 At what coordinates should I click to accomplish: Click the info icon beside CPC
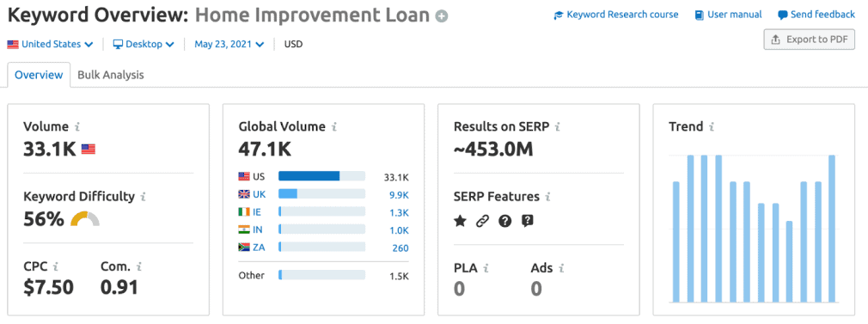click(55, 267)
